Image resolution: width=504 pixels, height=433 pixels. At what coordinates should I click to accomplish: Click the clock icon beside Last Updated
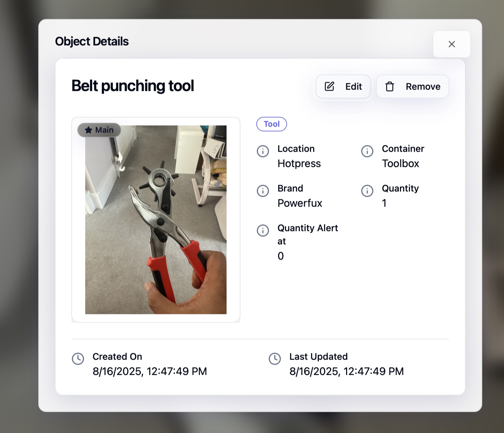275,359
